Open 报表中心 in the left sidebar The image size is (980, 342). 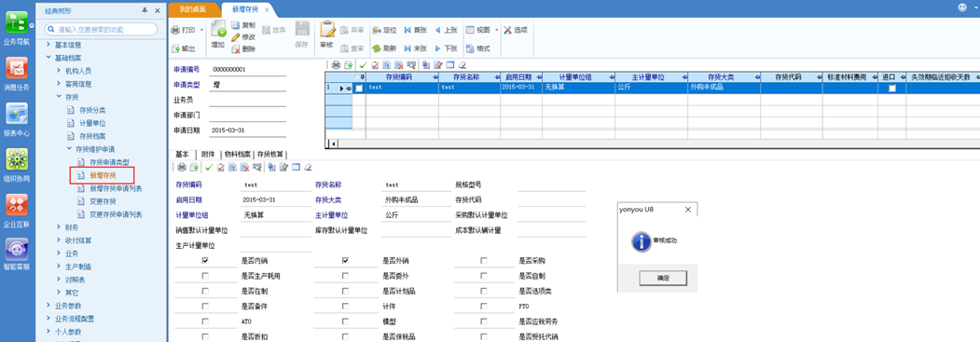17,119
